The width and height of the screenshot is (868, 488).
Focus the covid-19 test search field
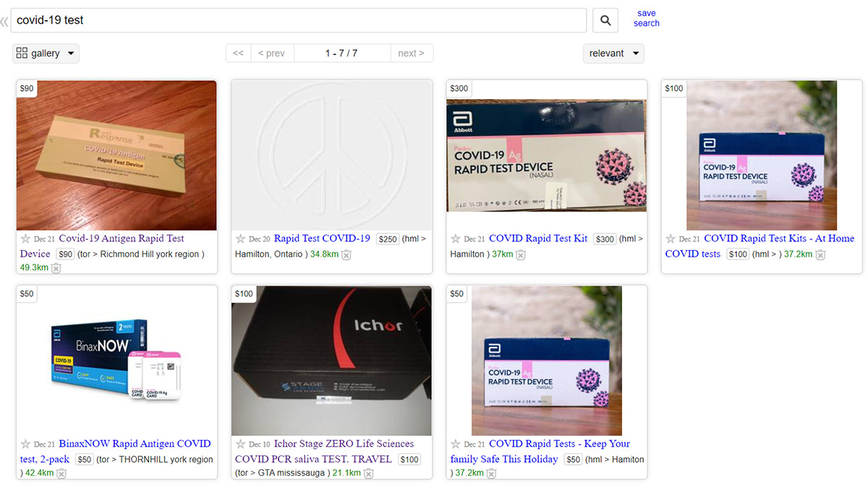298,20
